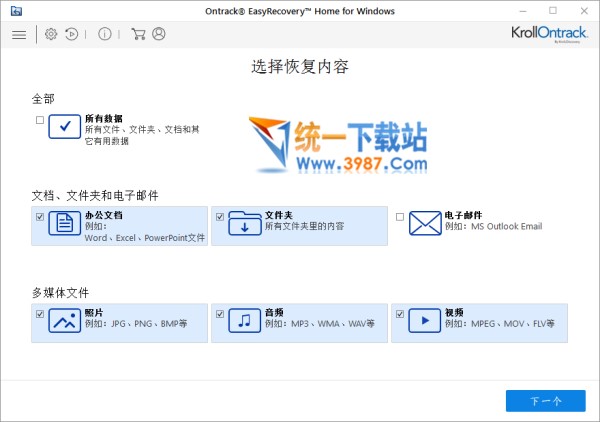Screen dimensions: 600x422
Task: Click the 文档、文件夹和电子邮件 section heading
Action: tap(95, 196)
